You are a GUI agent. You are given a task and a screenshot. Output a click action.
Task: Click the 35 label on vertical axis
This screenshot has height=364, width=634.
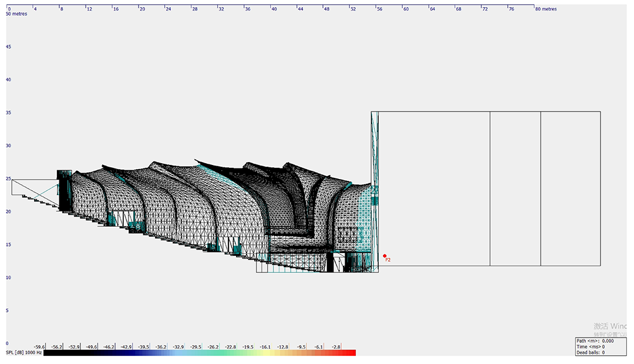pyautogui.click(x=8, y=113)
